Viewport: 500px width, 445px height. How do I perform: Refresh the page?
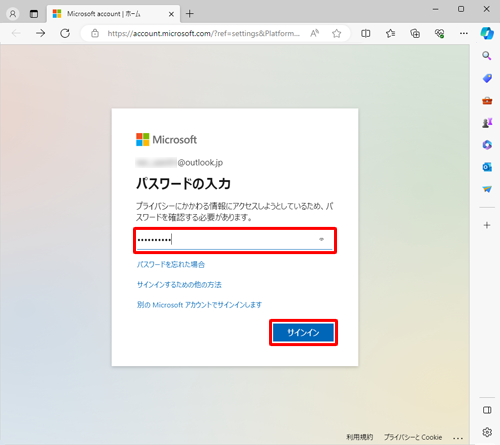coord(65,33)
